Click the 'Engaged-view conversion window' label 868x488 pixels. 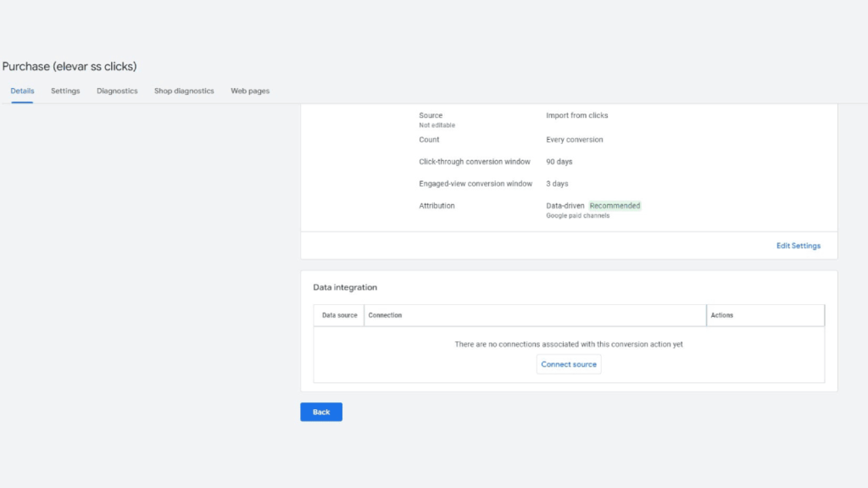coord(476,184)
